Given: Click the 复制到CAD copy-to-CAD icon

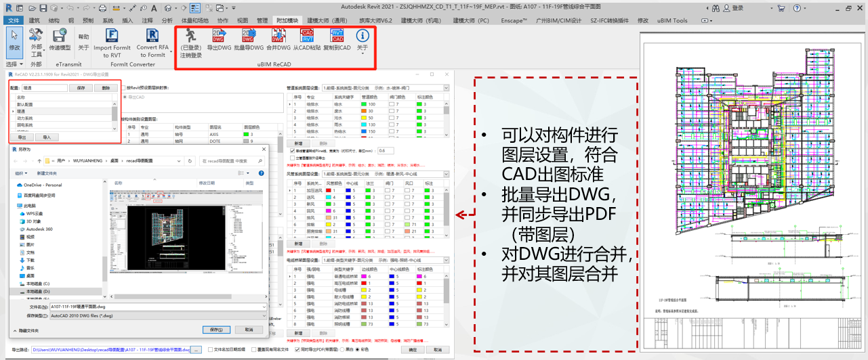Looking at the screenshot, I should point(337,36).
